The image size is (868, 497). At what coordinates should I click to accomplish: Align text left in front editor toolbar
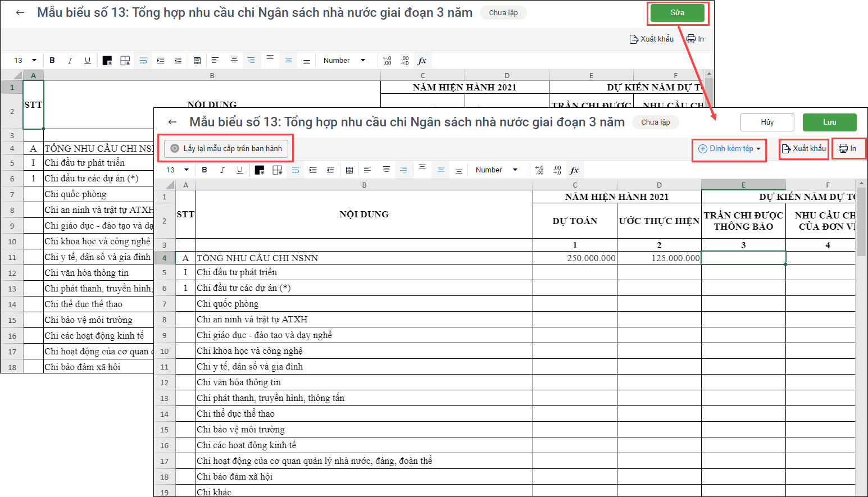click(367, 170)
